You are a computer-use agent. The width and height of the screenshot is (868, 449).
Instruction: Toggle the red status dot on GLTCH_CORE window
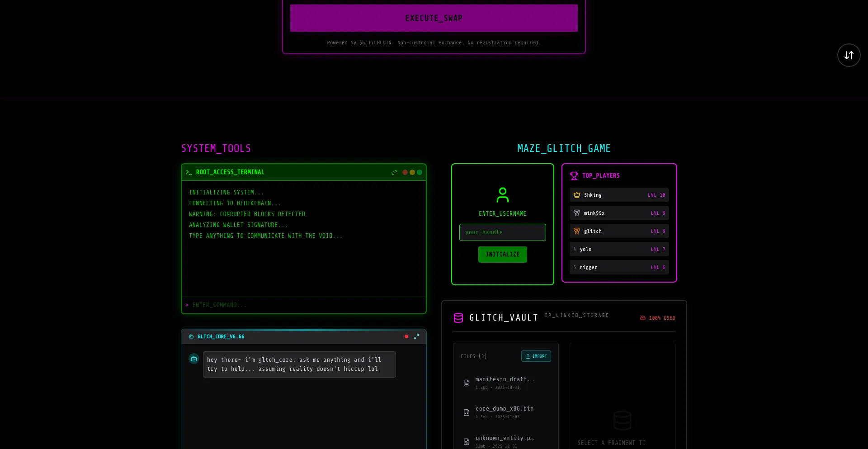pos(406,336)
